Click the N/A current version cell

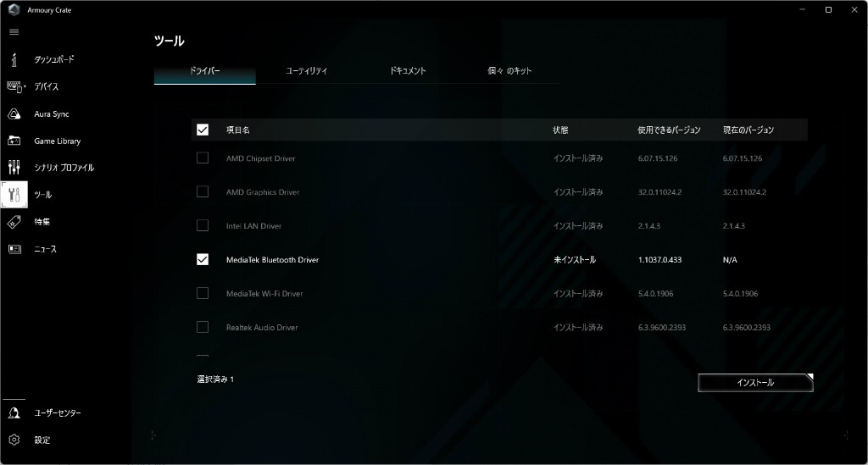730,260
